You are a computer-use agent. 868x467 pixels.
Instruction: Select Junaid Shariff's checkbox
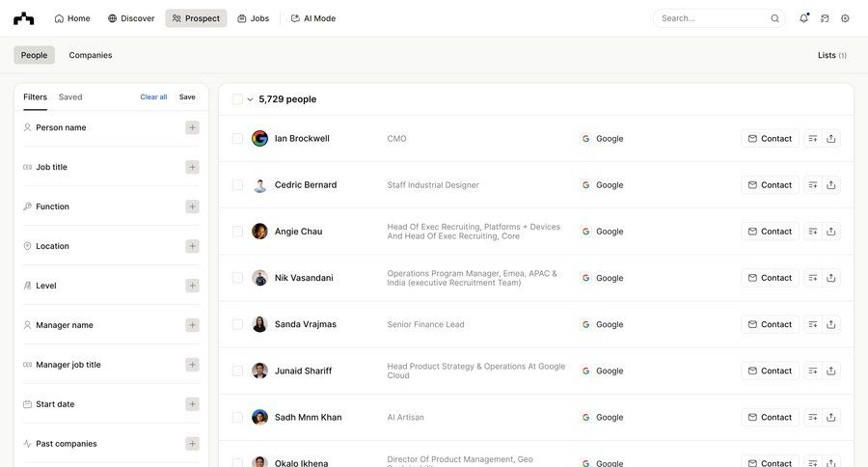point(237,371)
